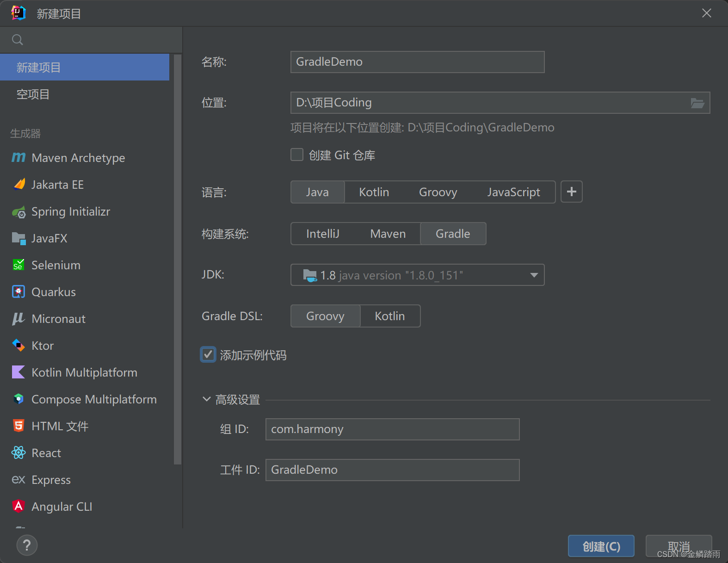Pick the Spring Initializr leaf icon

[19, 212]
